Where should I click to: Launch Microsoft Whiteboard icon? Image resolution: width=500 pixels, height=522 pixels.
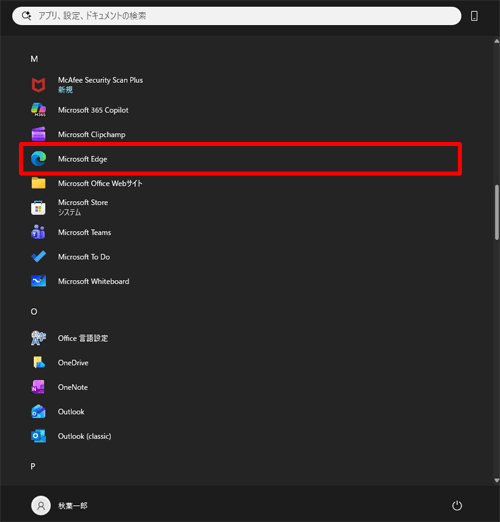pos(38,281)
